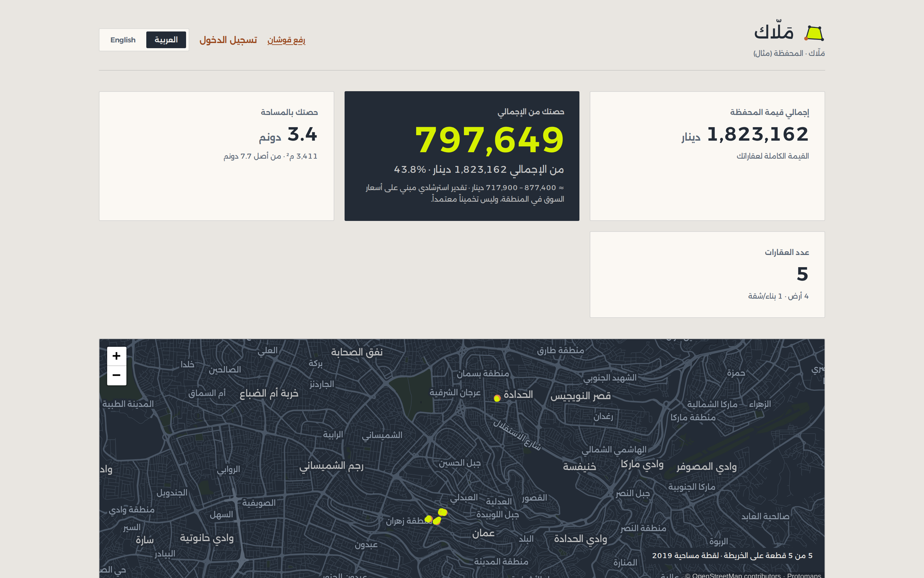Click the عمان map label
Image resolution: width=924 pixels, height=578 pixels.
483,533
